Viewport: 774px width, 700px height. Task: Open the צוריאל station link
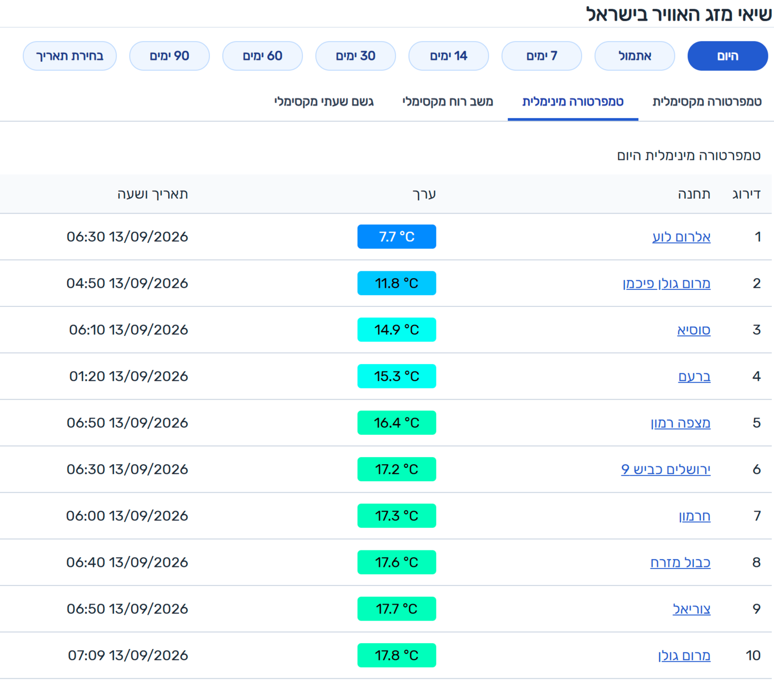(692, 609)
